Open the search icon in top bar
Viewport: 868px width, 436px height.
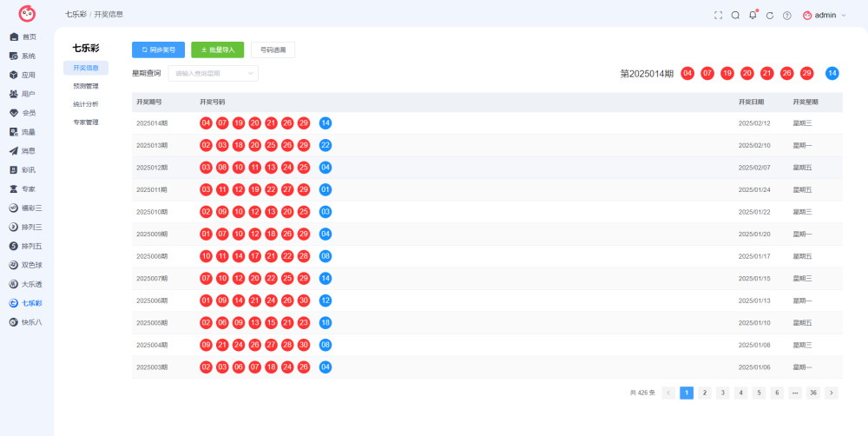point(735,16)
